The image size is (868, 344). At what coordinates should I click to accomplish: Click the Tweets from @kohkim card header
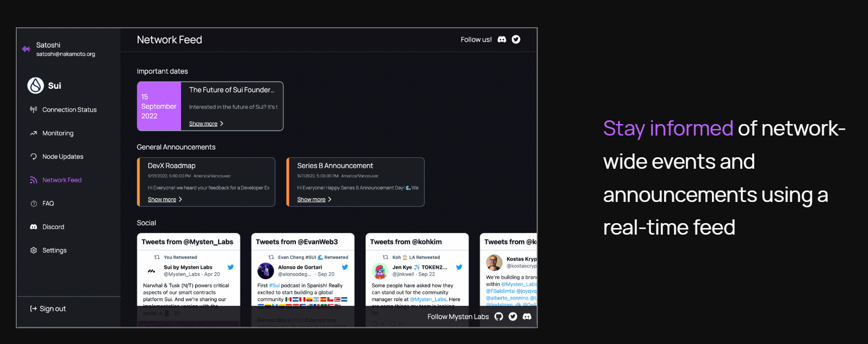(x=406, y=242)
